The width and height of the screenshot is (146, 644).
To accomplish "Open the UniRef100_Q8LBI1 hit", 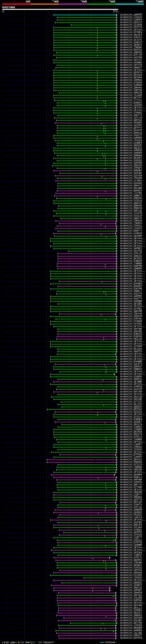I will click(x=131, y=148).
